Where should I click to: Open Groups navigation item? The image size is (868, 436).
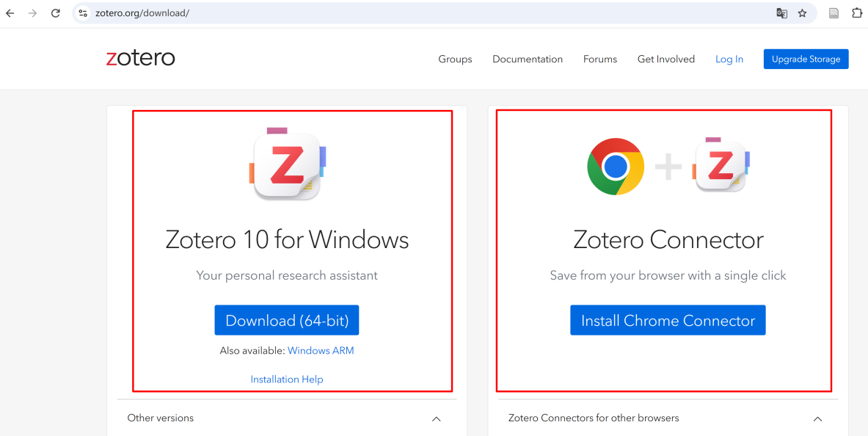pos(455,59)
